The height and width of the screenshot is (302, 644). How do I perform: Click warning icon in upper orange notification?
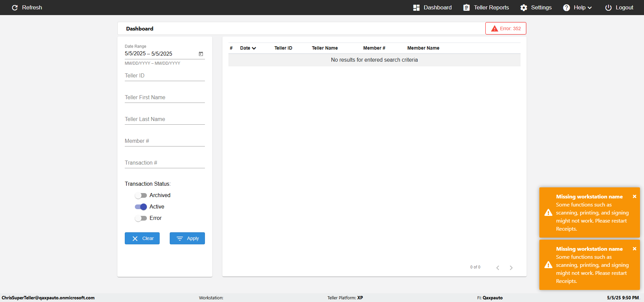(548, 213)
